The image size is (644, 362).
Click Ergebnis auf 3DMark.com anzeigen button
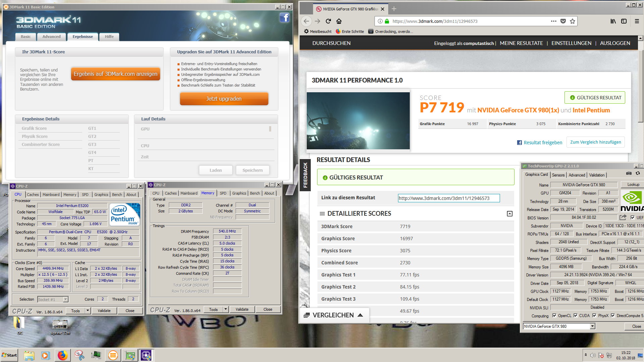115,74
